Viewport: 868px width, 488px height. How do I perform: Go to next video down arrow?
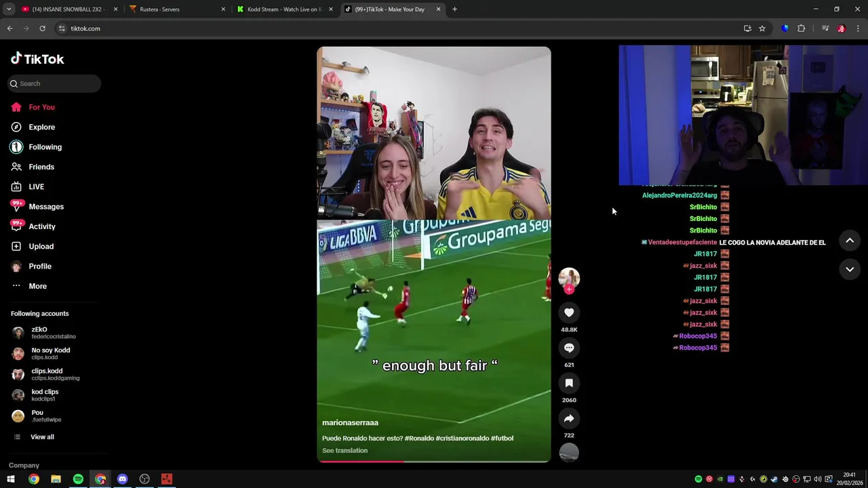tap(850, 269)
